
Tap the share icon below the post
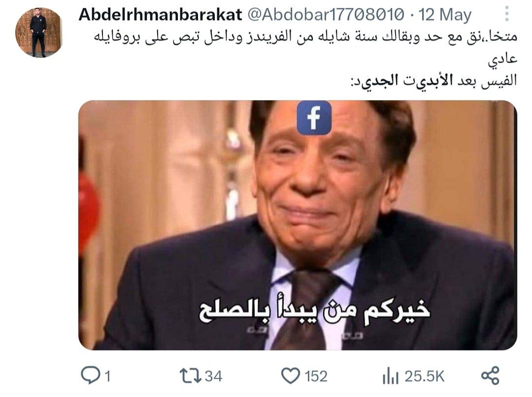coord(490,376)
